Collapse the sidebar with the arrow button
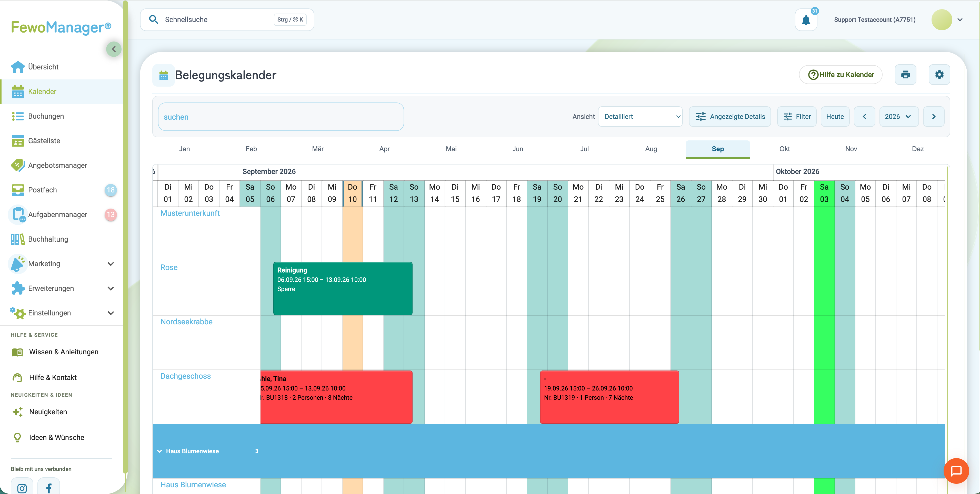This screenshot has width=980, height=494. coord(113,49)
